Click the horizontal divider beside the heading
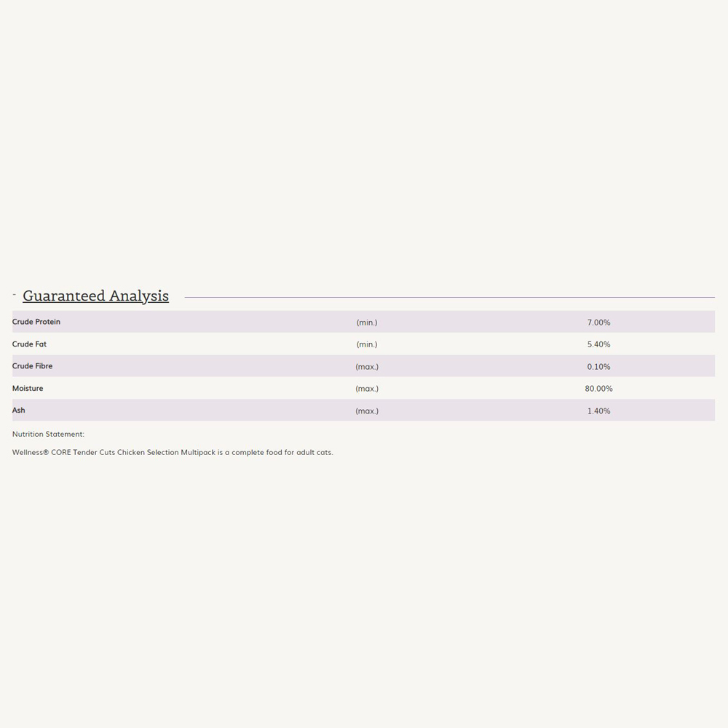Image resolution: width=728 pixels, height=728 pixels. (x=449, y=297)
